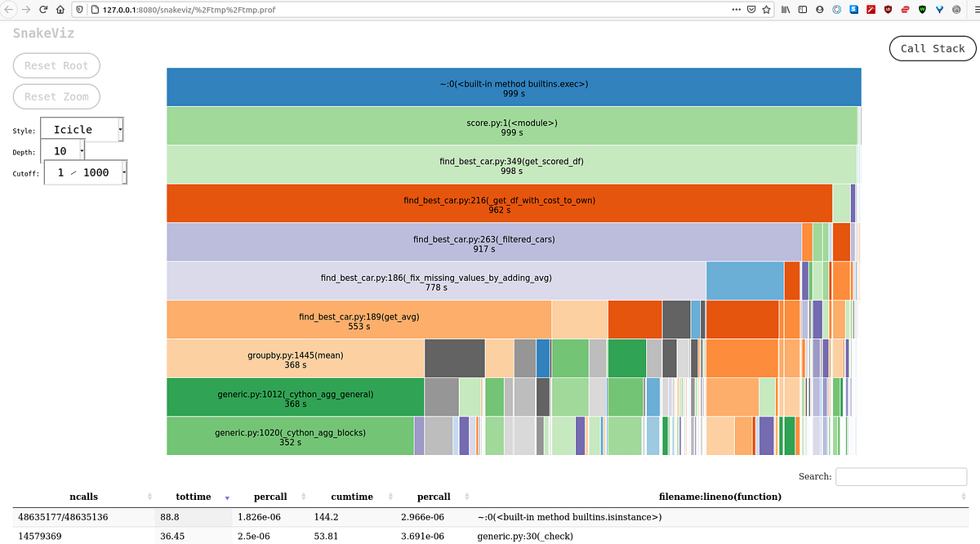Click the blue S extension icon

(853, 9)
